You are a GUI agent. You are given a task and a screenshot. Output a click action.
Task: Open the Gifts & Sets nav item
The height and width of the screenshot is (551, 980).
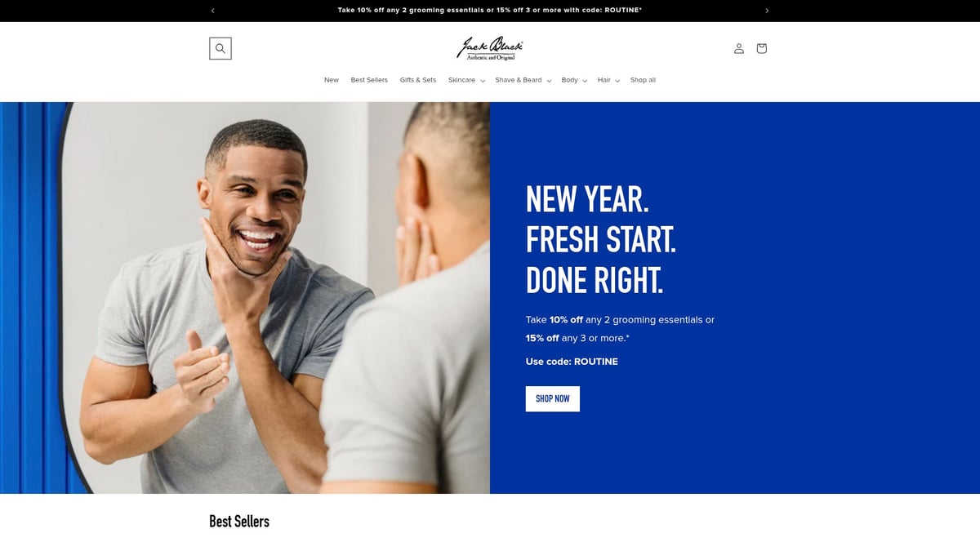[x=418, y=80]
